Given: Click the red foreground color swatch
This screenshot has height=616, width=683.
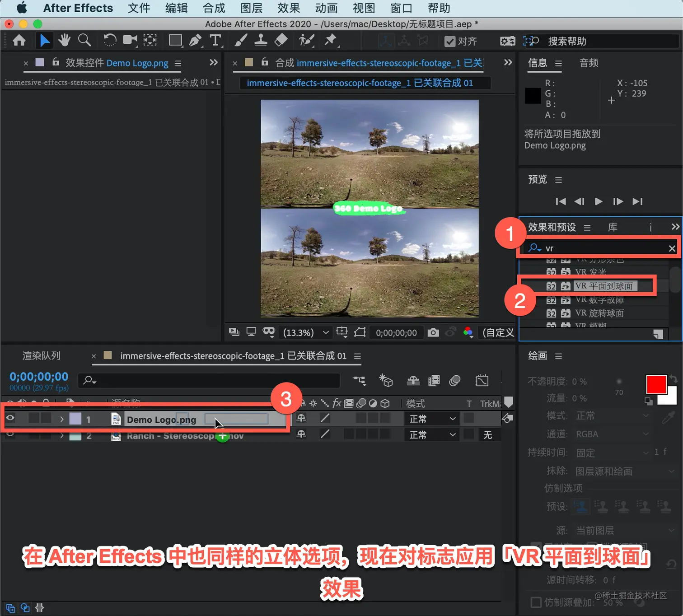Looking at the screenshot, I should tap(656, 384).
